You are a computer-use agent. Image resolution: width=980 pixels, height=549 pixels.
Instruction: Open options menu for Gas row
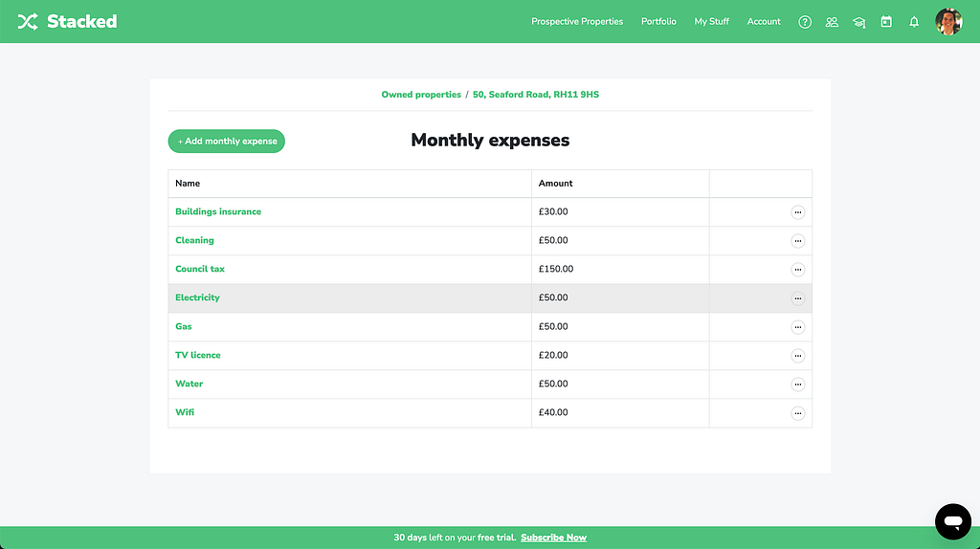(797, 327)
